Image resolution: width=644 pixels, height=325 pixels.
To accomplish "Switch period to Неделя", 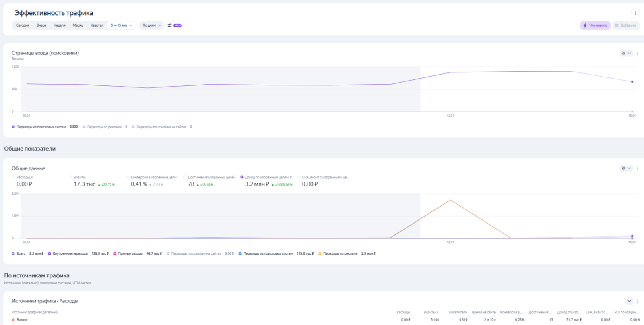I will coord(59,25).
